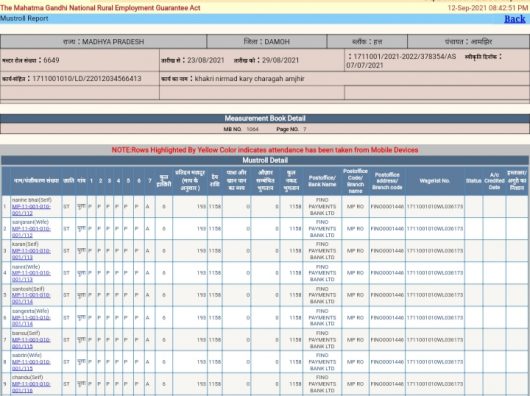The height and width of the screenshot is (396, 530).
Task: Open job card link in row 8
Action: click(31, 365)
